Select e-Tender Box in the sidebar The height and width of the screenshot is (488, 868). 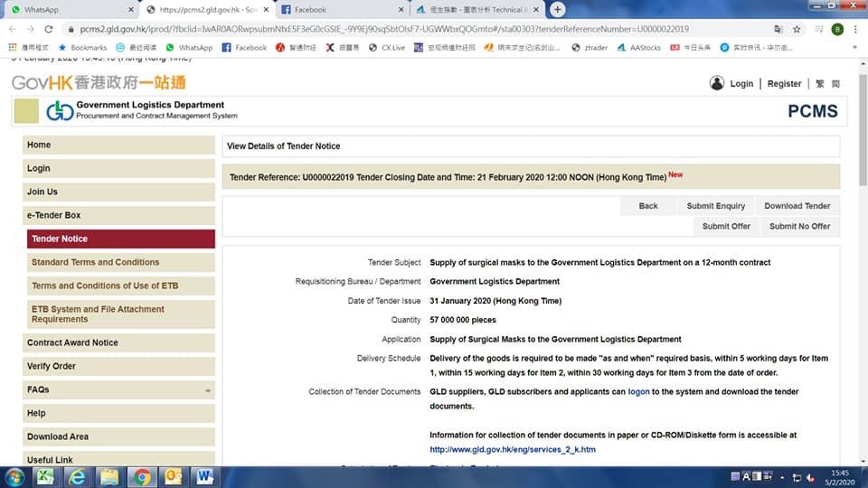coord(118,215)
